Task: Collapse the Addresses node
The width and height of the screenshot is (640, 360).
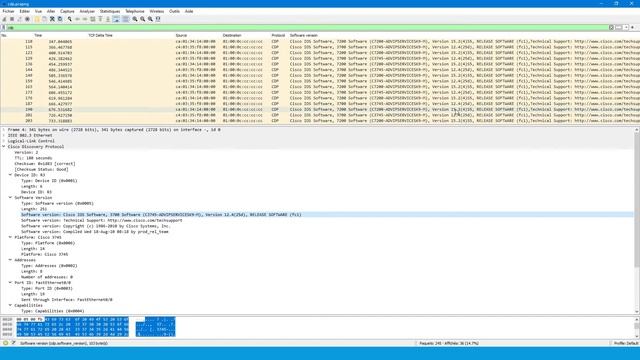Action: (10, 260)
